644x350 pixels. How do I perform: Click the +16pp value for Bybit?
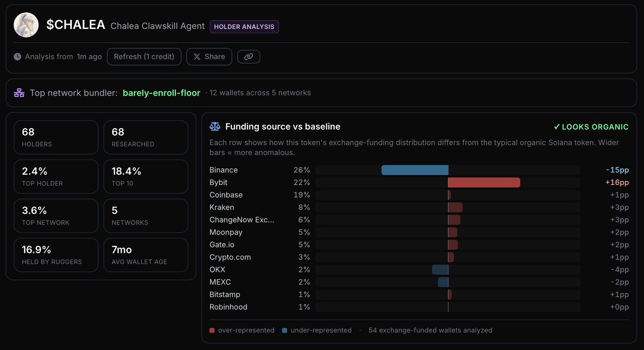click(x=617, y=182)
